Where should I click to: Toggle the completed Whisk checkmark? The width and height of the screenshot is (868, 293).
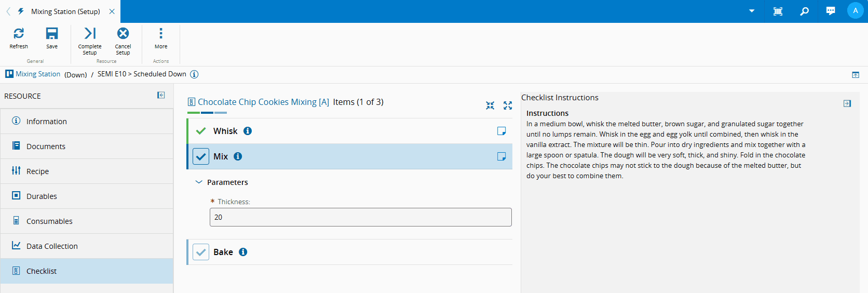click(201, 131)
